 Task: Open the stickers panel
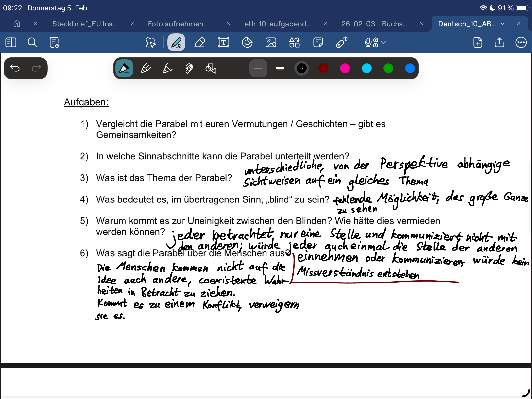pos(247,42)
